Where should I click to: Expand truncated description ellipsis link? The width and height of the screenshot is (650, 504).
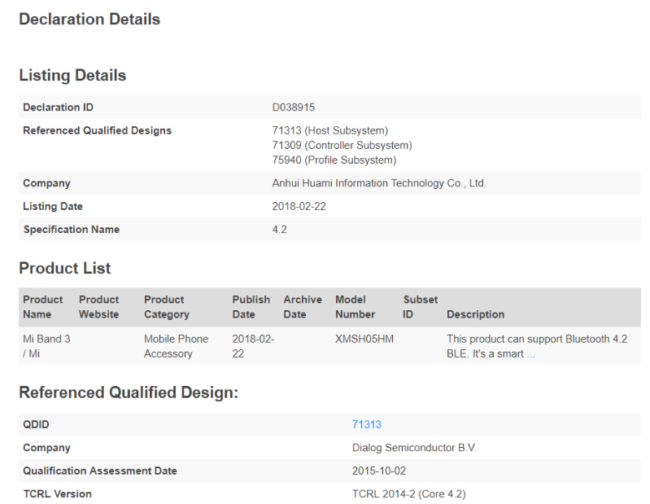point(531,354)
